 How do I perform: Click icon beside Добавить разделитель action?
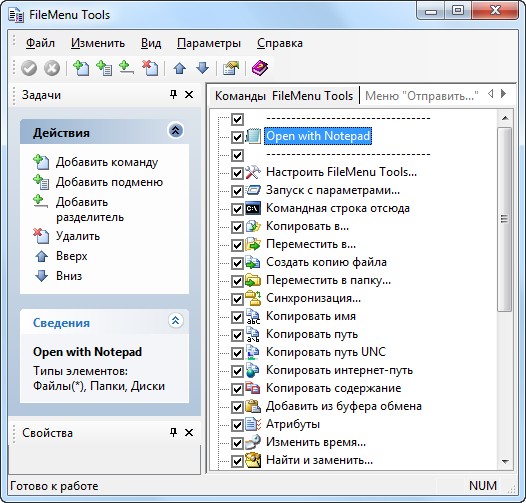(x=40, y=202)
